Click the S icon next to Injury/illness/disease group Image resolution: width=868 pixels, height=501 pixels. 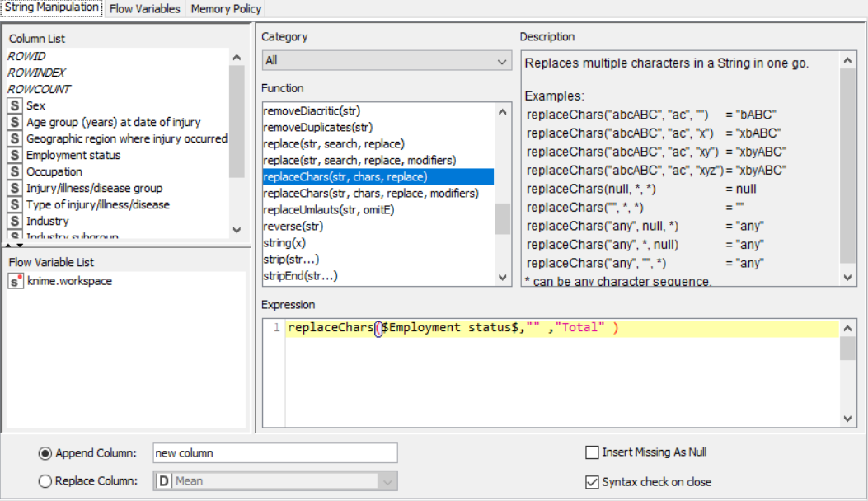click(14, 188)
